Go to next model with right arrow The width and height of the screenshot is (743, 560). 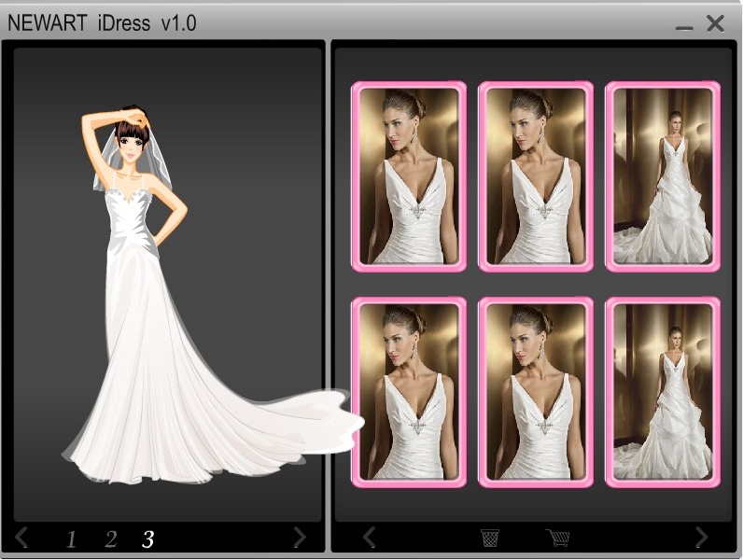coord(300,537)
